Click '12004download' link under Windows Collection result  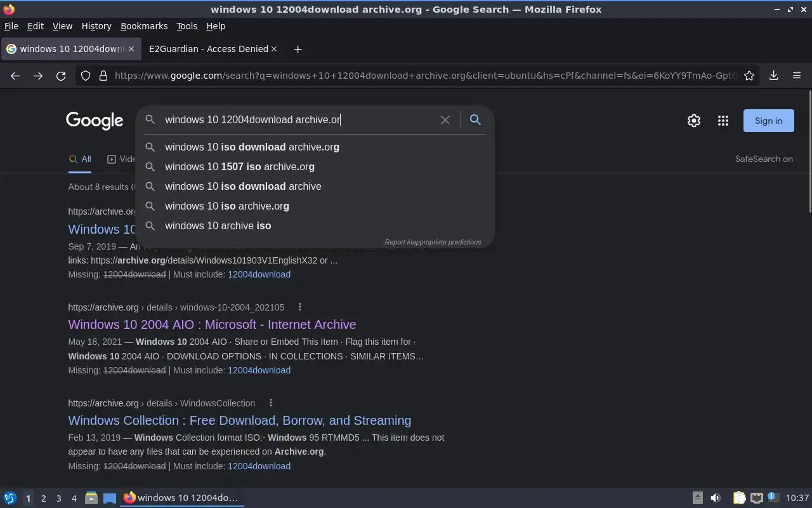tap(259, 466)
